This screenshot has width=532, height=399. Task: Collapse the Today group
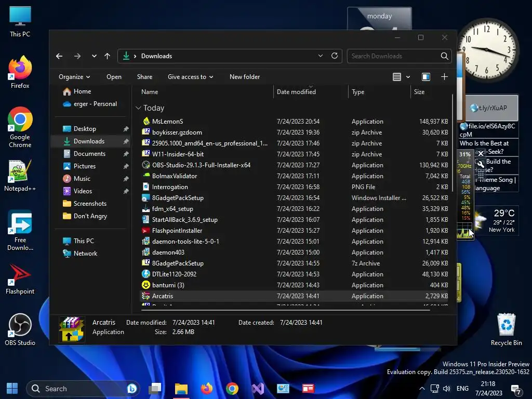click(138, 108)
